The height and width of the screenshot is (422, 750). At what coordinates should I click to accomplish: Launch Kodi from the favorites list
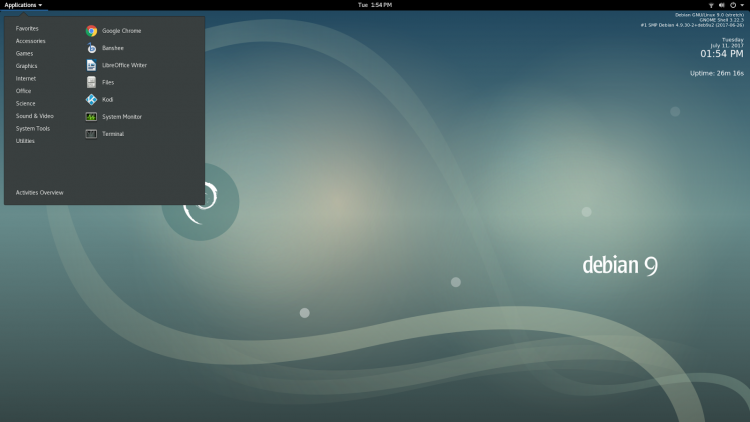[x=91, y=100]
